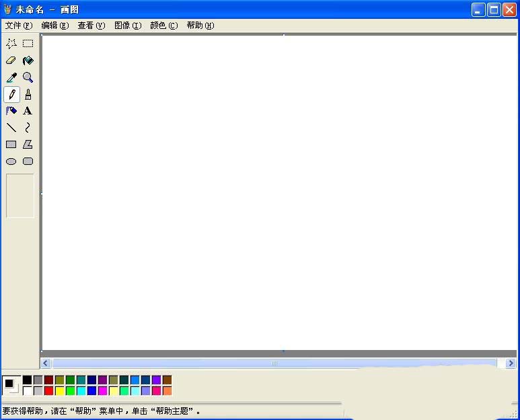Viewport: 520px width, 420px height.
Task: Select the Free-Form Select tool
Action: point(11,44)
